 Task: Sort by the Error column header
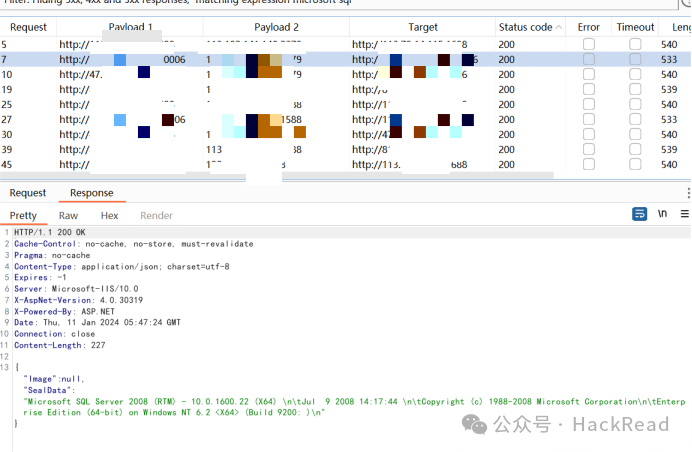click(x=589, y=27)
